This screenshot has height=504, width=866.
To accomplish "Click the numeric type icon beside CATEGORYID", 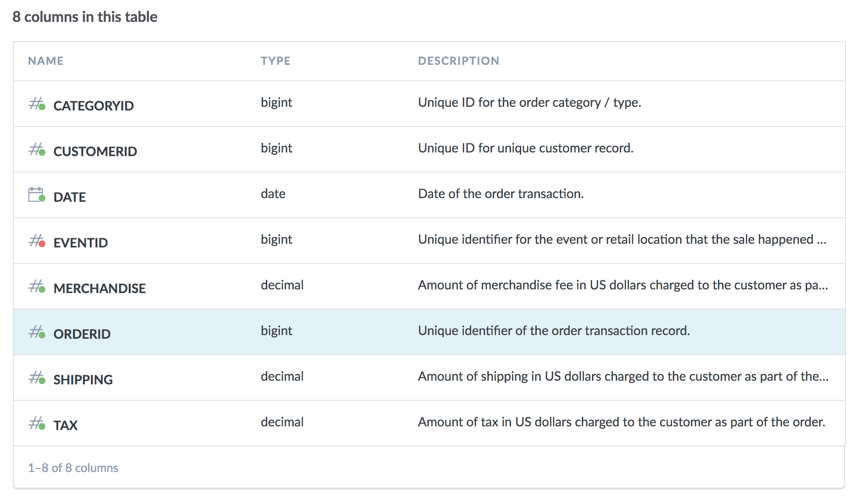I will point(37,104).
